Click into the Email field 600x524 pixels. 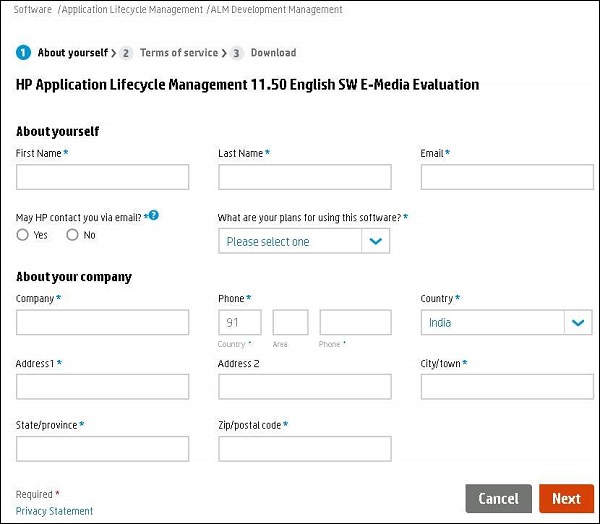click(x=507, y=177)
